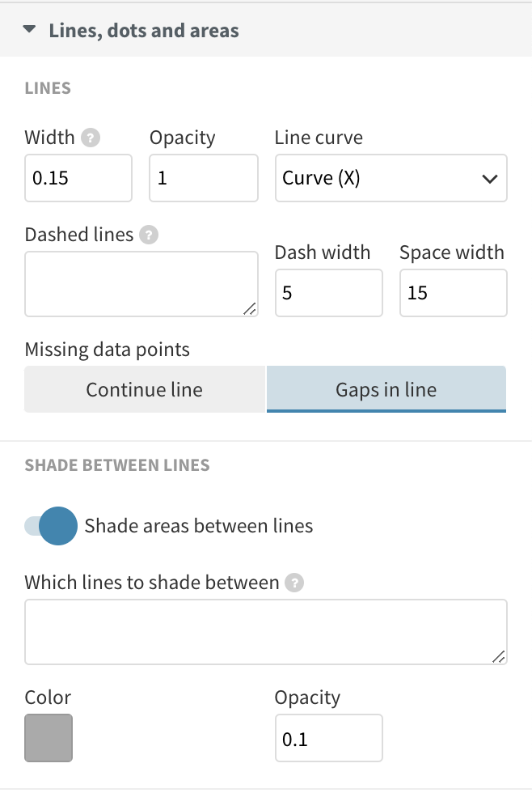Disable the "Shade areas between lines" toggle
Screen dimensions: 532x793
(x=51, y=526)
